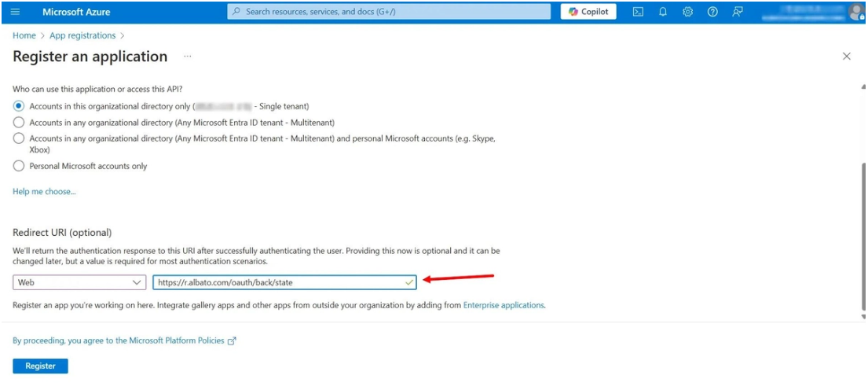Go to Microsoft Azure home logo
Viewport: 868px width, 390px height.
point(76,12)
